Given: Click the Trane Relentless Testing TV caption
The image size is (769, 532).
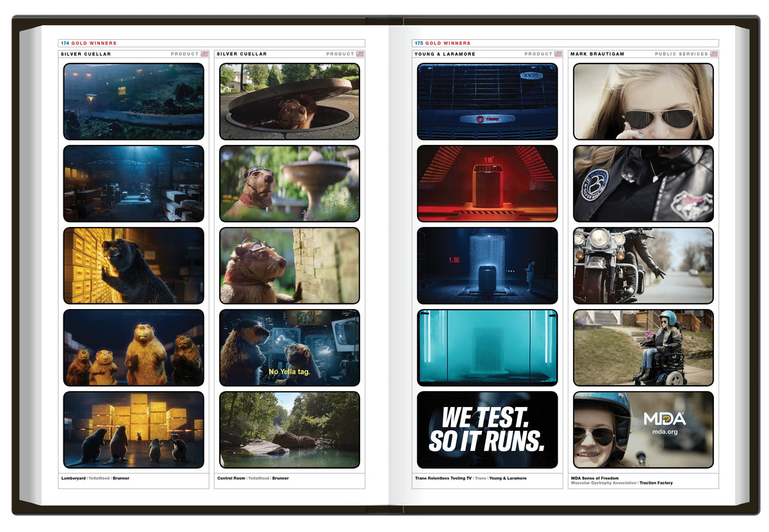Looking at the screenshot, I should [443, 478].
